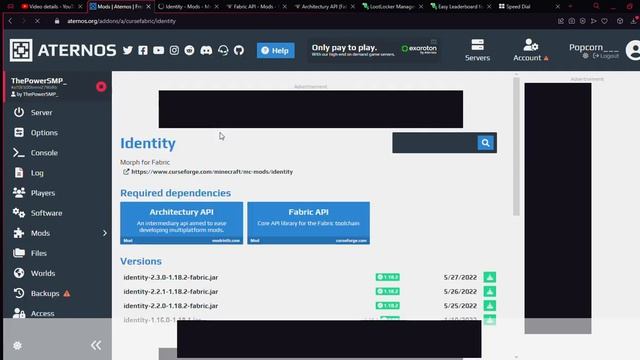This screenshot has width=640, height=360.
Task: Click the browser forward arrow
Action: (x=23, y=21)
